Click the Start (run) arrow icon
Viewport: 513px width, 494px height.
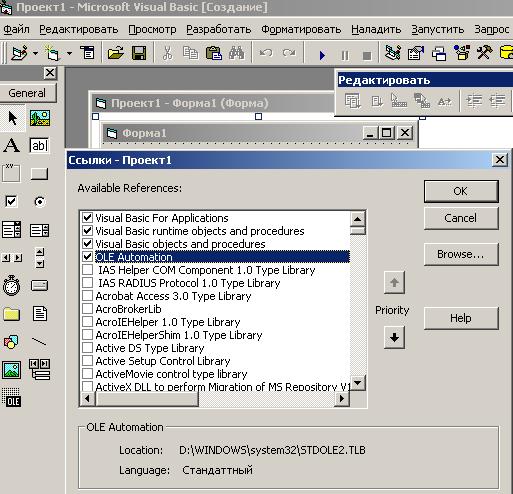(x=322, y=55)
